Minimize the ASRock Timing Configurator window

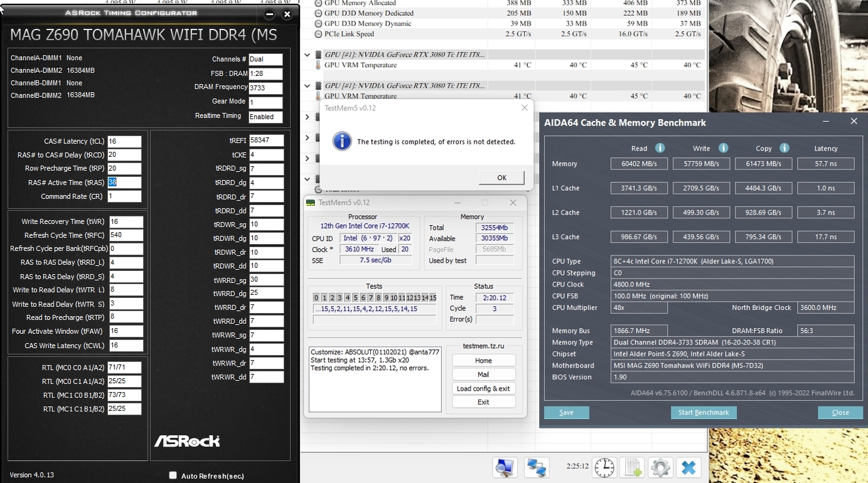tap(270, 14)
